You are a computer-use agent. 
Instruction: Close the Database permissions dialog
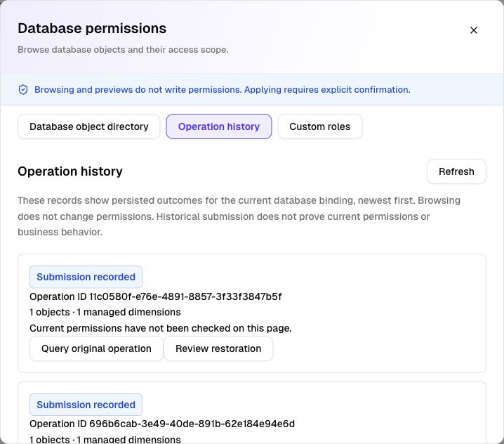tap(473, 30)
